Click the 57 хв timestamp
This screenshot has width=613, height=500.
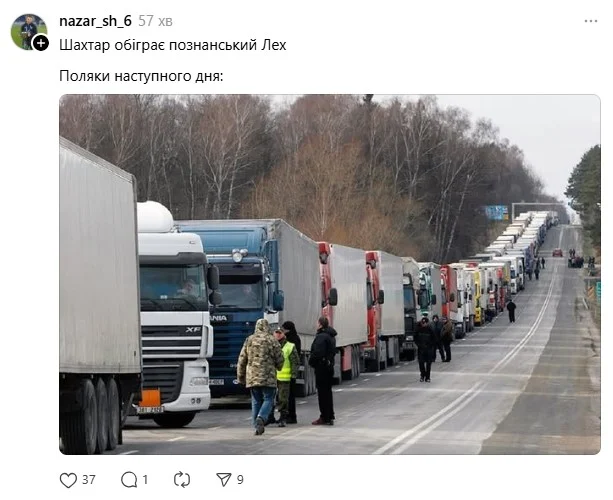[155, 21]
